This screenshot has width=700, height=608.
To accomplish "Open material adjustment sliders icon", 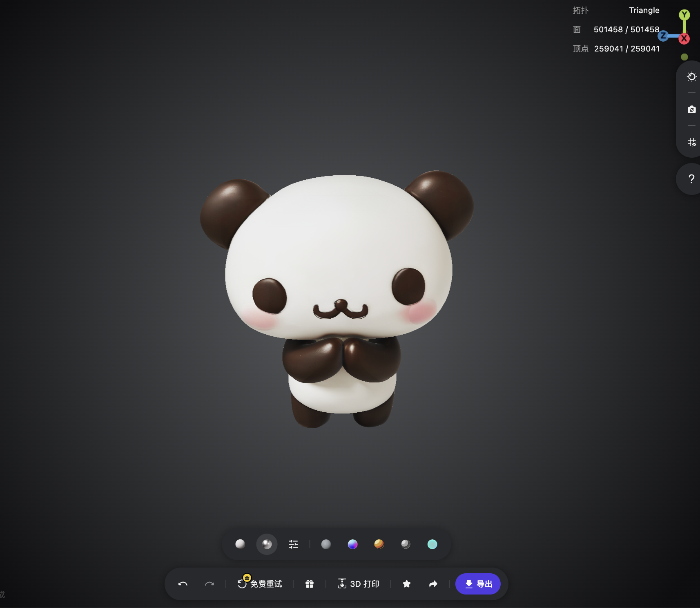I will (293, 544).
